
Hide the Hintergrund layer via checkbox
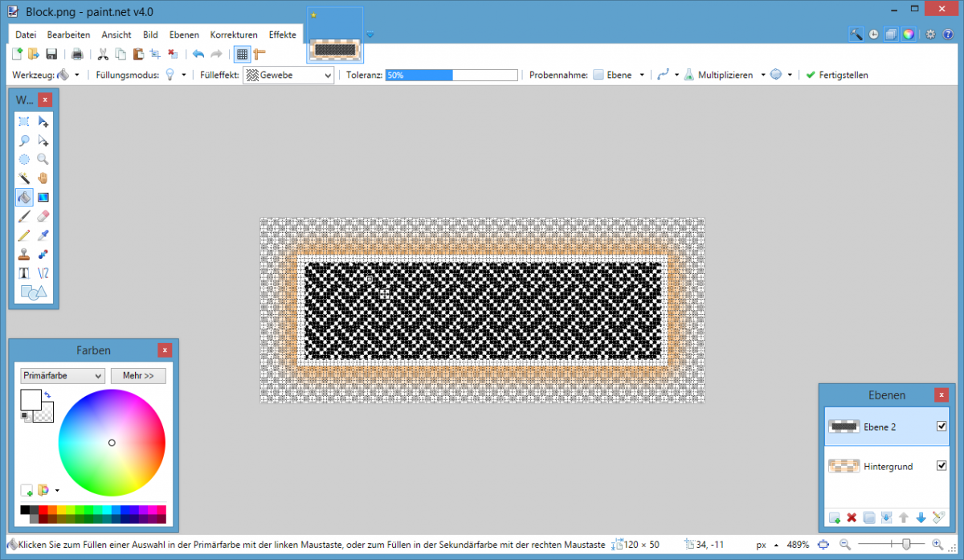tap(942, 466)
